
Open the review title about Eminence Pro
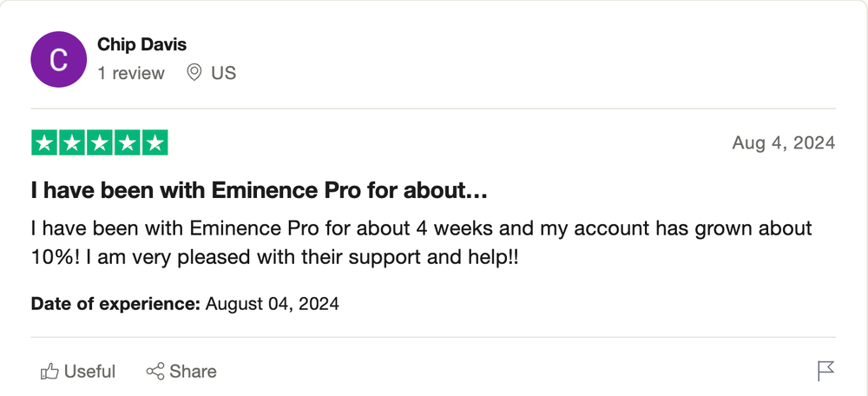[259, 191]
